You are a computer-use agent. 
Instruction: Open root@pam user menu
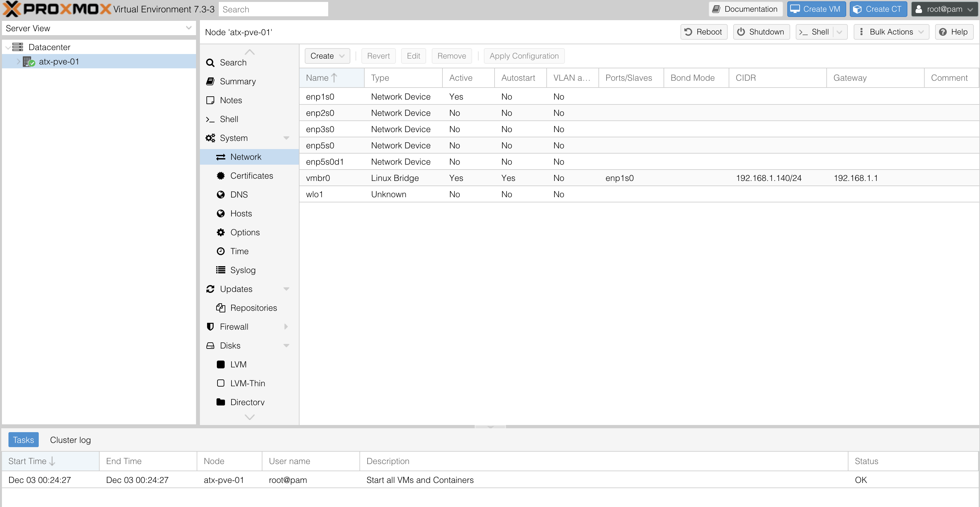tap(944, 9)
